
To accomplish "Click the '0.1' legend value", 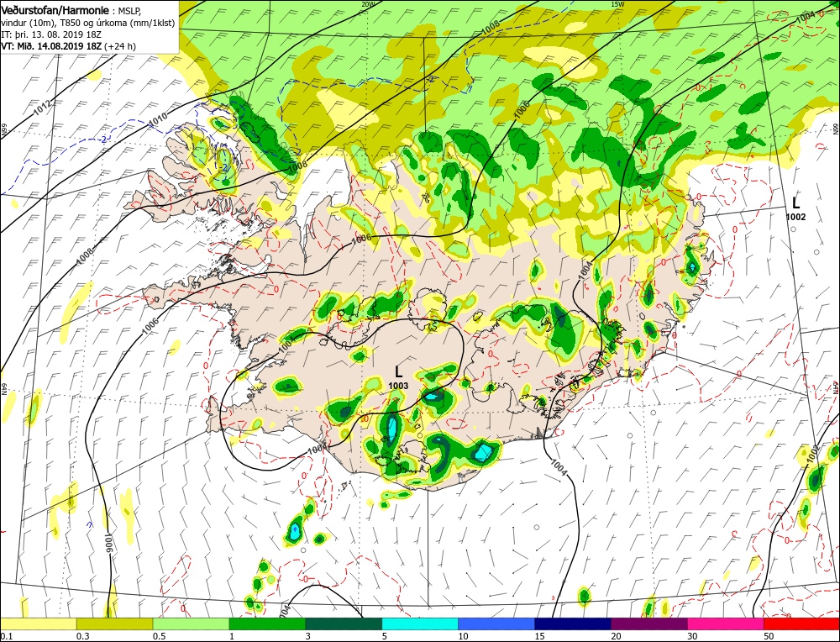I will tap(6, 635).
